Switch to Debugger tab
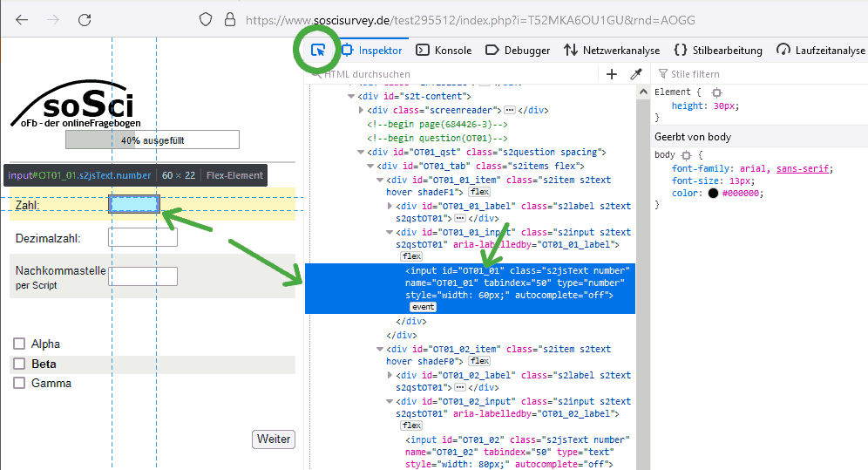This screenshot has height=470, width=868. (x=518, y=51)
